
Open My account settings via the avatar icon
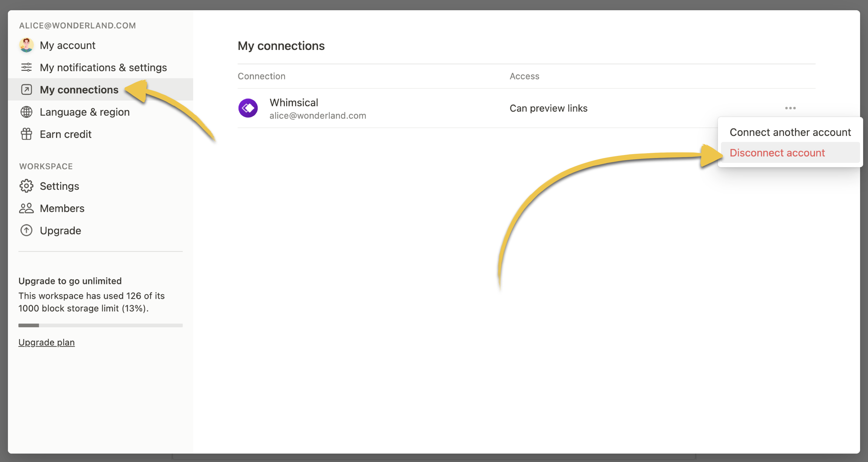tap(27, 45)
